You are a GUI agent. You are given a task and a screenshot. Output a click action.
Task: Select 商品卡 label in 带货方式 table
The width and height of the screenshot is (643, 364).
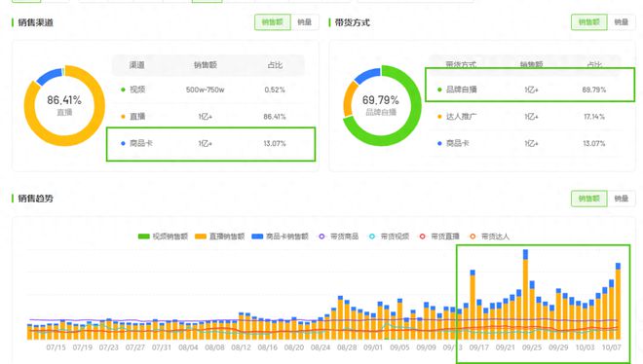[458, 143]
